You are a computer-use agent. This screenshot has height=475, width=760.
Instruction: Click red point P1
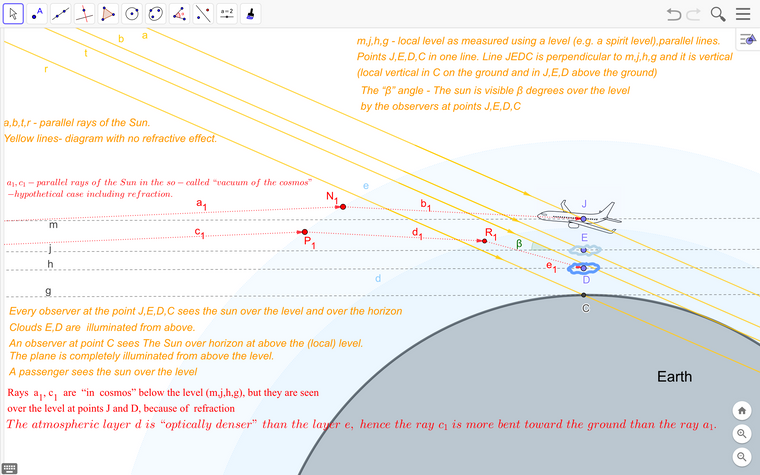point(304,232)
